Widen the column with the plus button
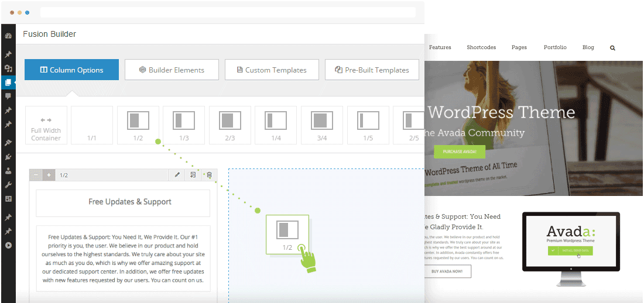 (x=49, y=175)
